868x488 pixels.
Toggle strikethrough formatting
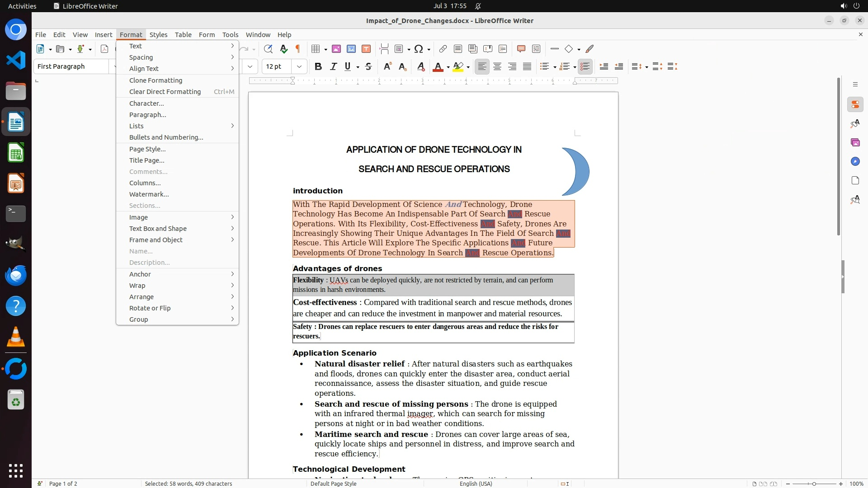pyautogui.click(x=368, y=66)
